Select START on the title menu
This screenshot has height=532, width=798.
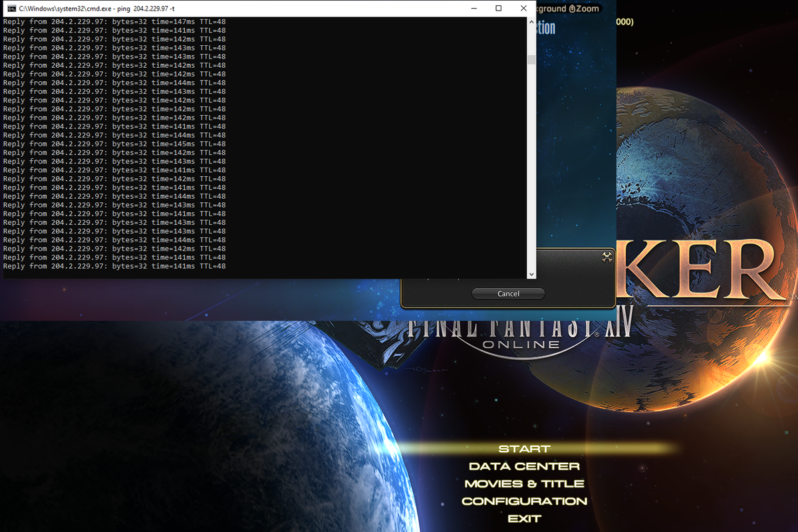[x=524, y=449]
